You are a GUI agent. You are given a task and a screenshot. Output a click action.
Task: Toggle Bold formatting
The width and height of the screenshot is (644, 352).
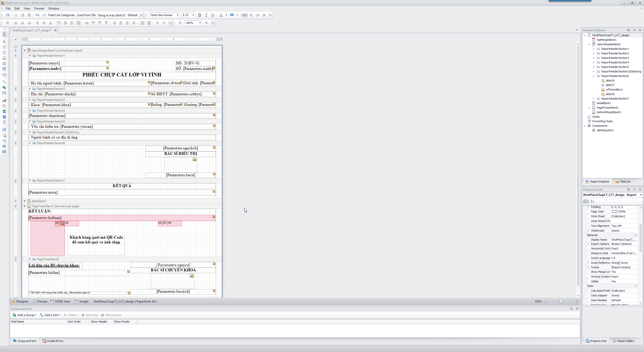tap(200, 15)
